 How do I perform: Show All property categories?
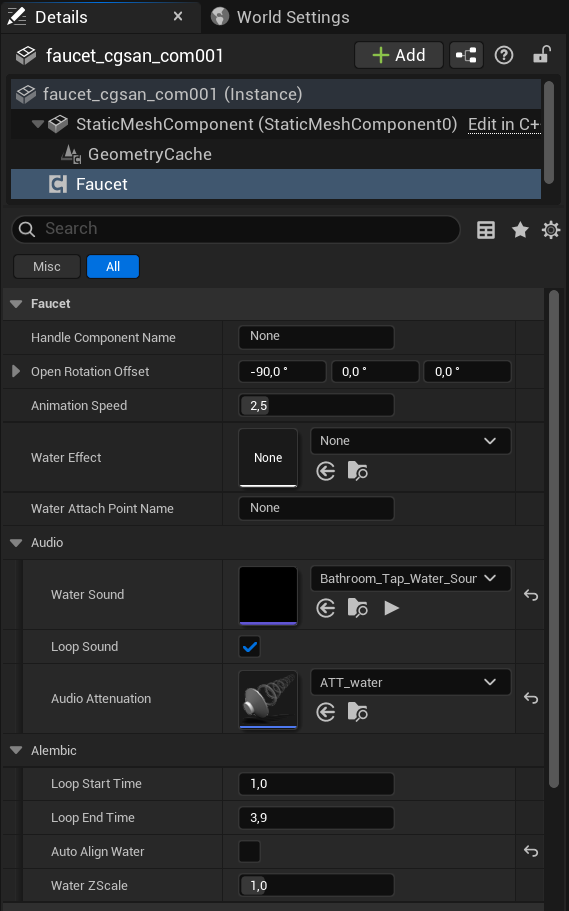click(x=113, y=267)
